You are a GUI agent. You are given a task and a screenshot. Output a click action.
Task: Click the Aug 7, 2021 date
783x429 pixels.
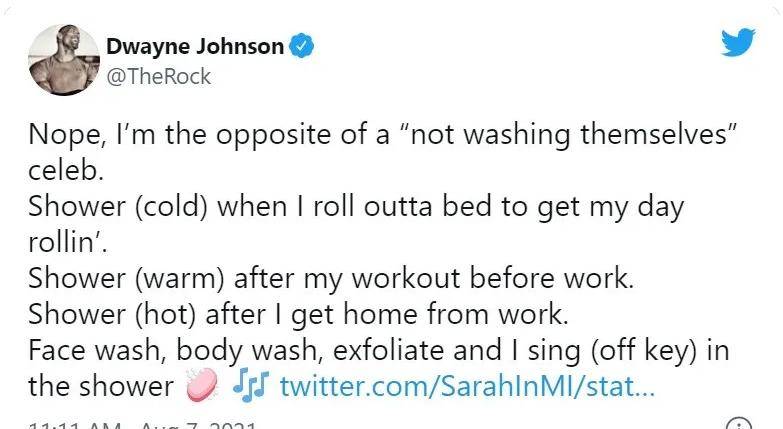click(x=198, y=426)
